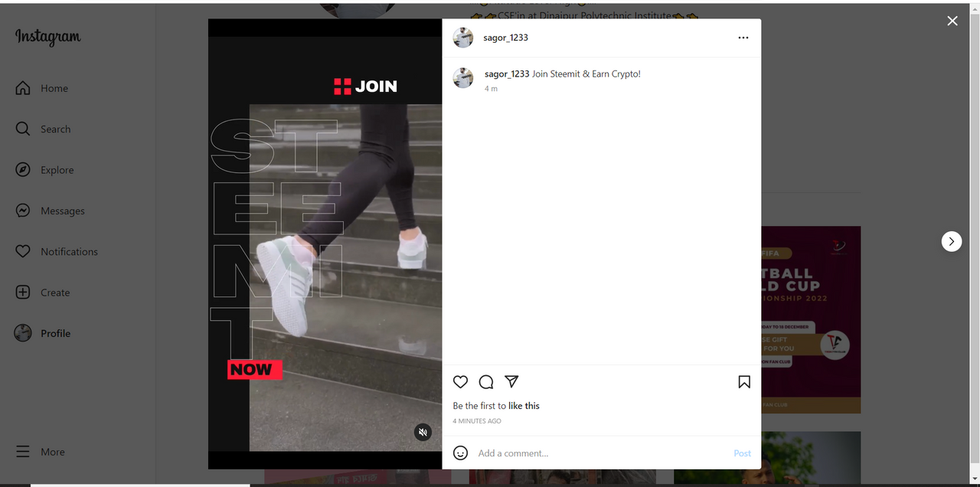Click the 'like this' link
This screenshot has height=487, width=980.
click(524, 406)
